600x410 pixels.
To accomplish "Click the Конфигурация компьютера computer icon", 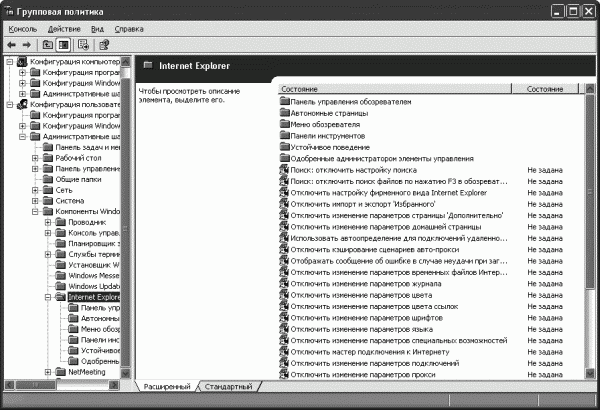I will click(22, 63).
